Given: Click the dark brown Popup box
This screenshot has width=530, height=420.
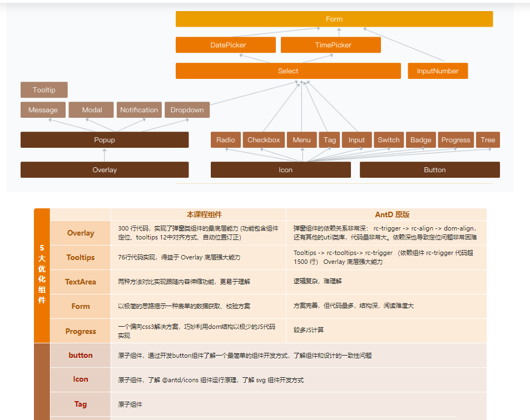Looking at the screenshot, I should [x=105, y=140].
